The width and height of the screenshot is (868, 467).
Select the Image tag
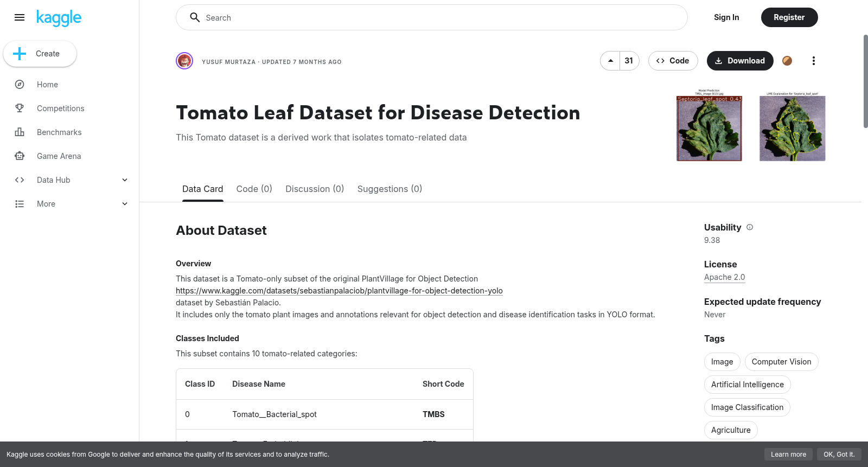pos(722,362)
